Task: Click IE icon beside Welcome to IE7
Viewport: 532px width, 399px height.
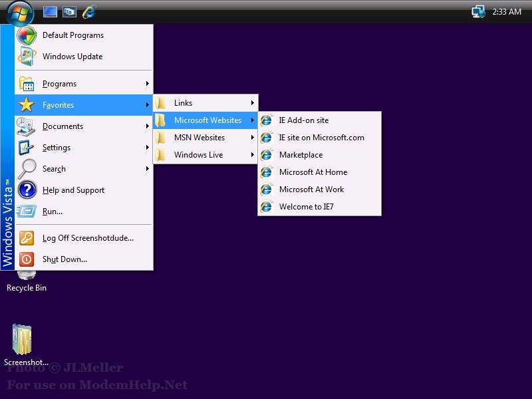Action: pyautogui.click(x=267, y=207)
